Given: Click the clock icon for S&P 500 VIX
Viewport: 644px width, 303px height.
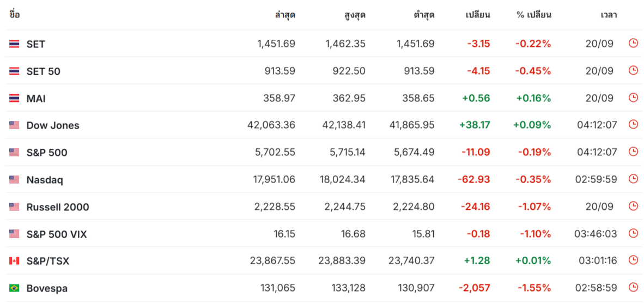Looking at the screenshot, I should point(633,233).
